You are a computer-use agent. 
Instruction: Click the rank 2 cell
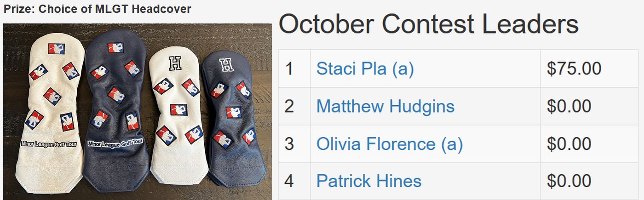(294, 106)
